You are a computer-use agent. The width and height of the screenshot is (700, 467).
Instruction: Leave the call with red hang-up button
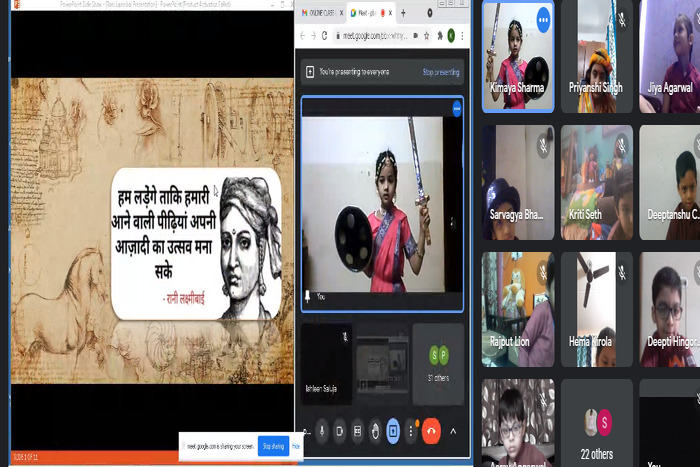431,431
